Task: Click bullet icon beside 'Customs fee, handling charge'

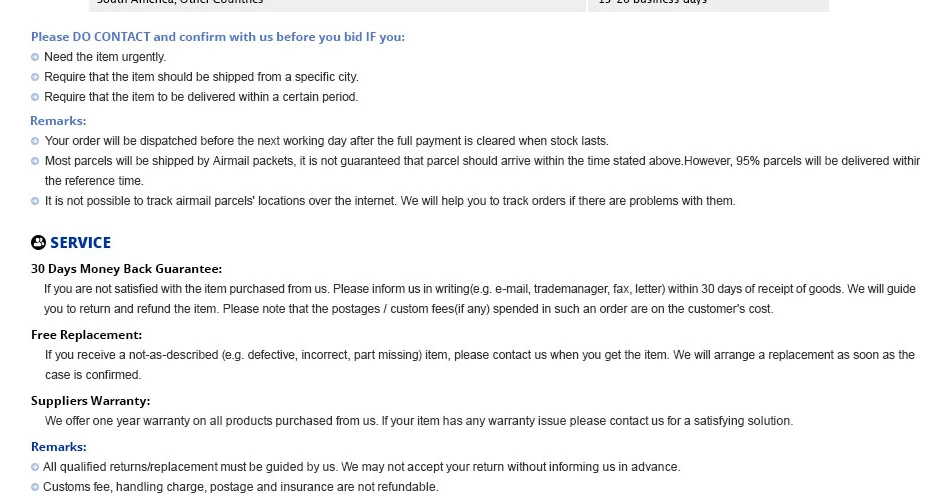Action: (35, 487)
